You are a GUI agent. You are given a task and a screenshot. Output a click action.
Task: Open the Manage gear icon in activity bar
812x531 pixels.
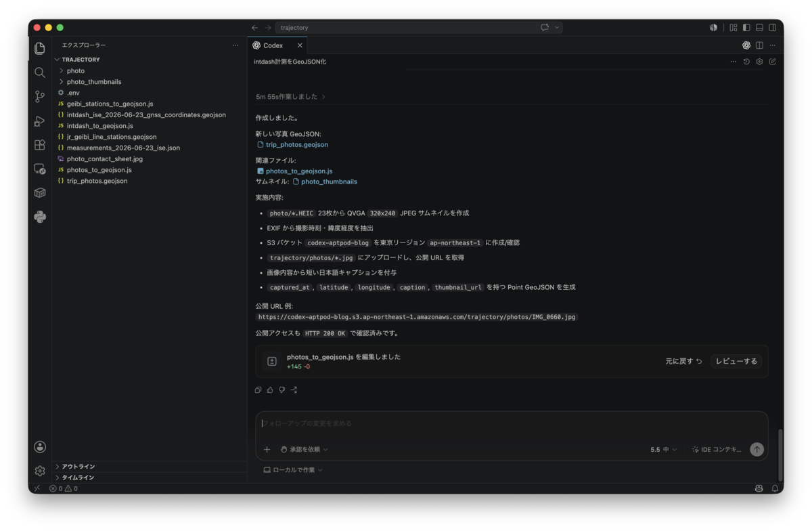click(40, 471)
